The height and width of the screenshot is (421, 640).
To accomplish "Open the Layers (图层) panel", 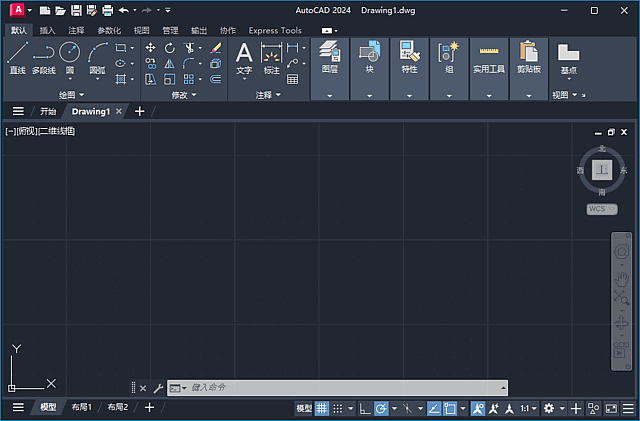I will click(329, 58).
